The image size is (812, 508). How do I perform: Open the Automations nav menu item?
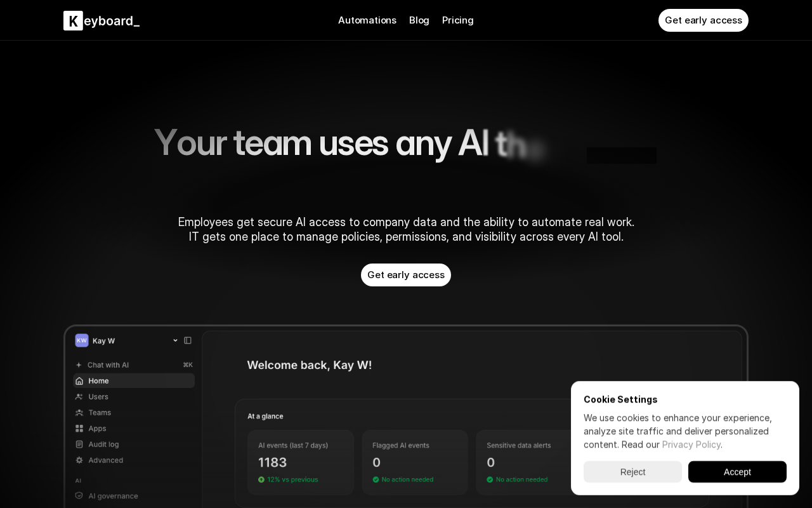[x=367, y=20]
